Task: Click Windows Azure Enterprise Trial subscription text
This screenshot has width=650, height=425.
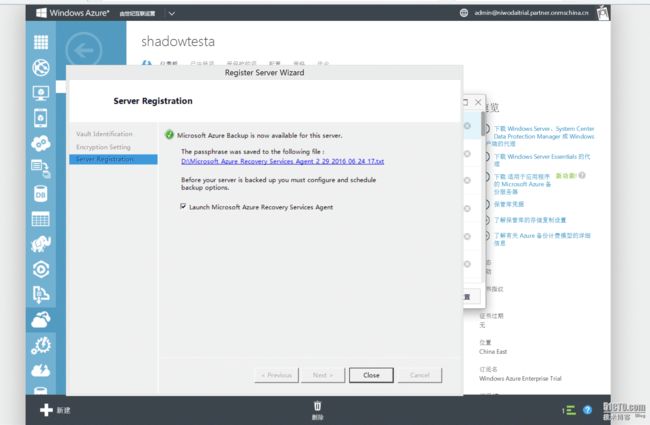Action: [x=520, y=379]
